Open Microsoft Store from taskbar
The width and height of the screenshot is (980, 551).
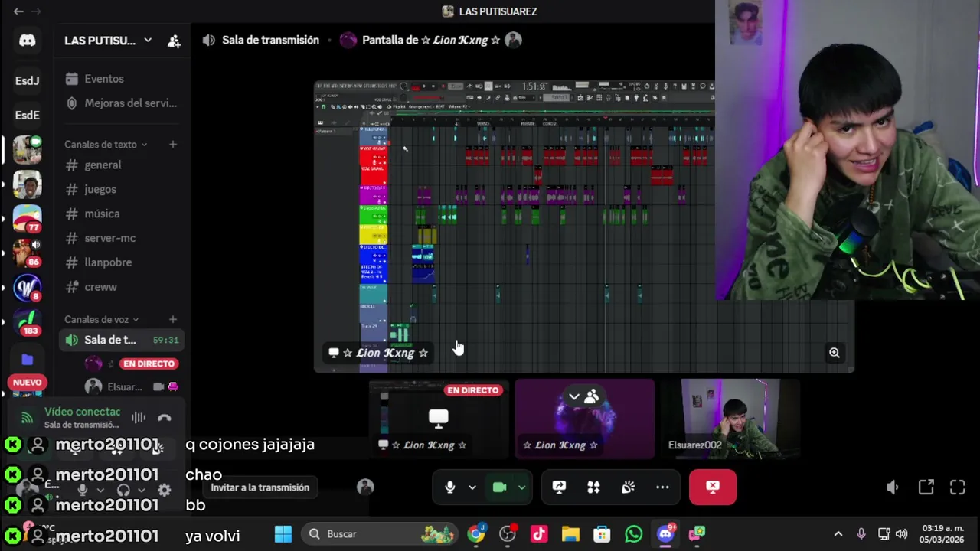pyautogui.click(x=602, y=534)
